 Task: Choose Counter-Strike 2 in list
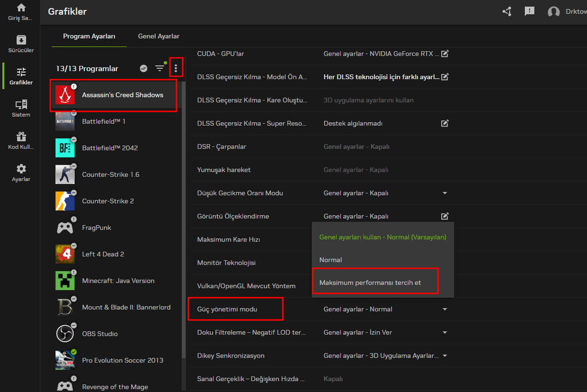tap(116, 201)
